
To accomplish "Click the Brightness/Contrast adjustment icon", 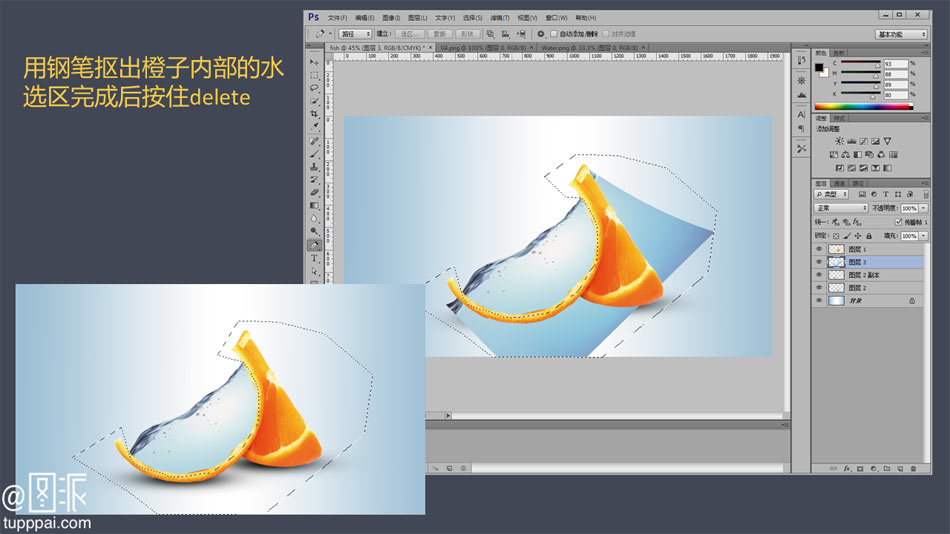I will [839, 141].
